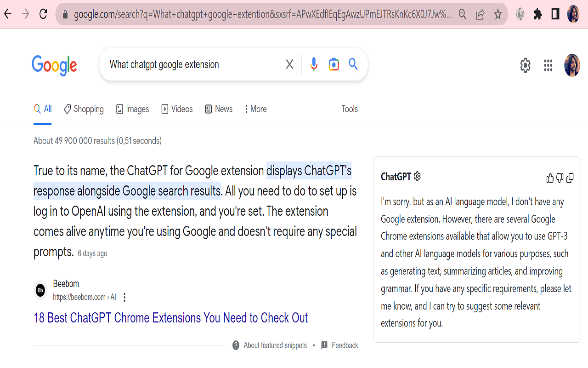Open '18 Best ChatGPT Chrome Extensions' link
This screenshot has width=588, height=368.
point(171,318)
